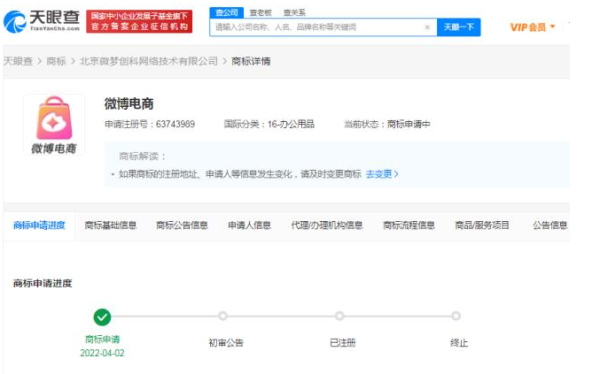Open the Tianyancha logo homepage

[42, 21]
